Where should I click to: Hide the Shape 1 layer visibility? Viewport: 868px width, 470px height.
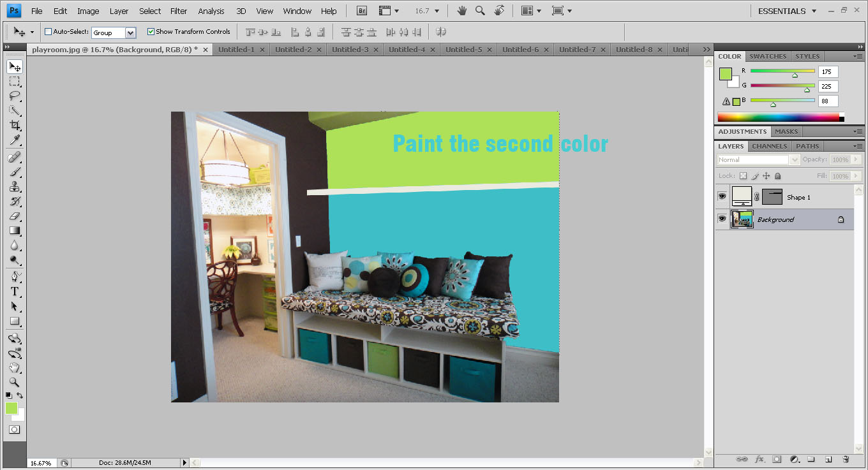click(x=722, y=196)
